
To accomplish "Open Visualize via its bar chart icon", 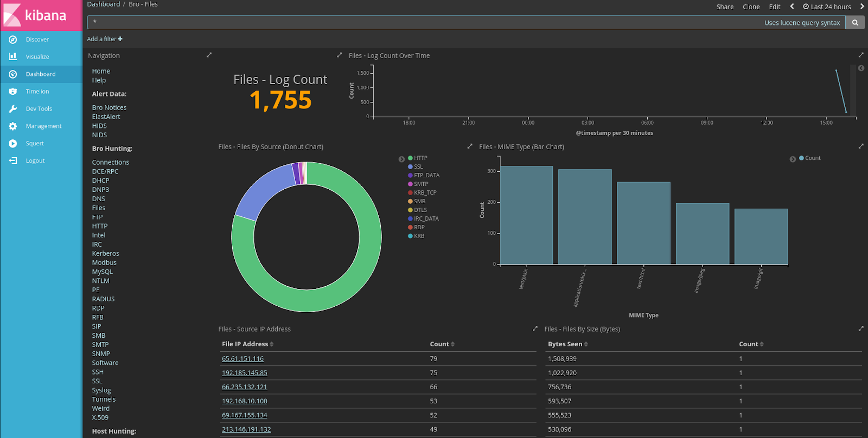I will pos(12,57).
